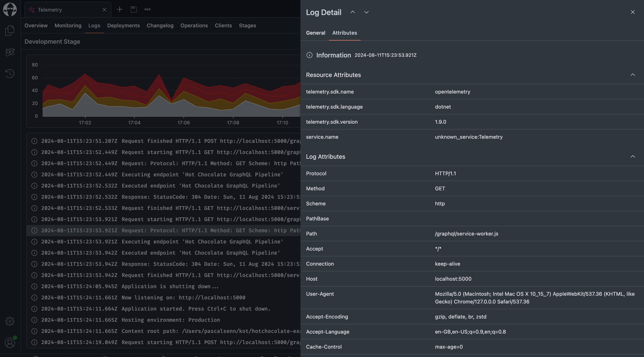The width and height of the screenshot is (644, 357).
Task: Click the 'opentelemetry' sdk name value
Action: (452, 92)
